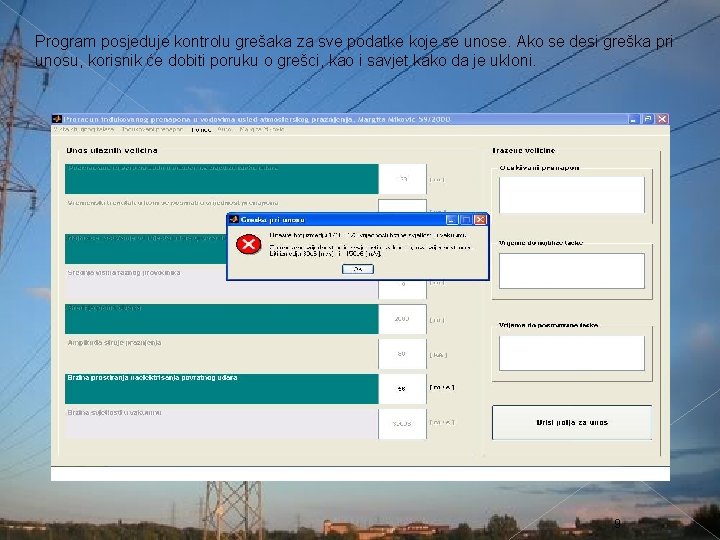
Task: Click the Brzina svjetlosti u vakuumu input field
Action: pyautogui.click(x=402, y=424)
